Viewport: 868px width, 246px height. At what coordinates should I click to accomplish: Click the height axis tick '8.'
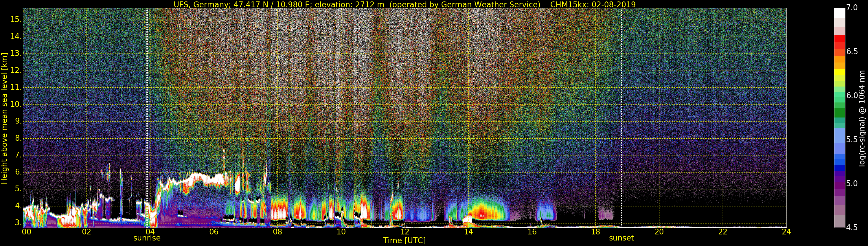point(18,138)
